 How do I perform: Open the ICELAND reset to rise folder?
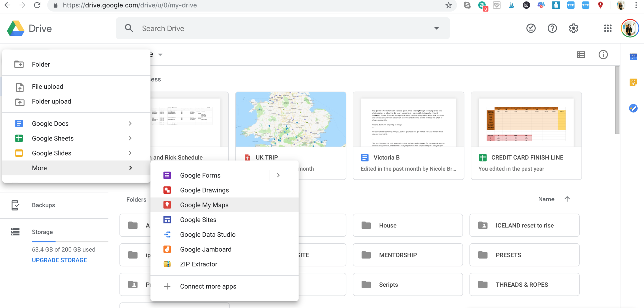524,225
